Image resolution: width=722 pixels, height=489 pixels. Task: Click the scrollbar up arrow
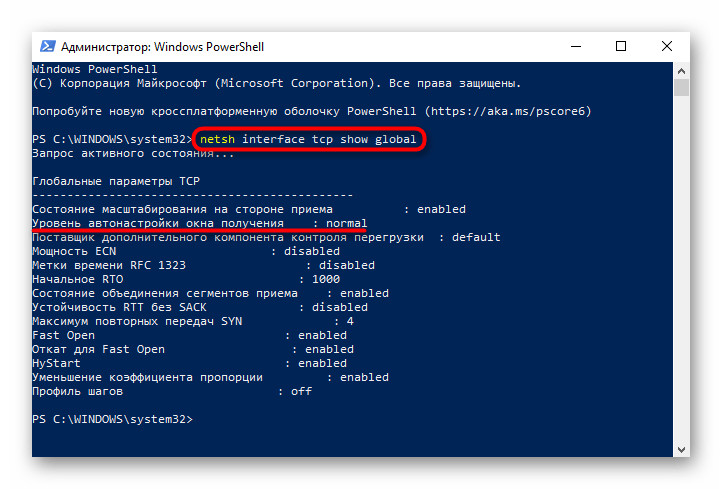(x=681, y=71)
